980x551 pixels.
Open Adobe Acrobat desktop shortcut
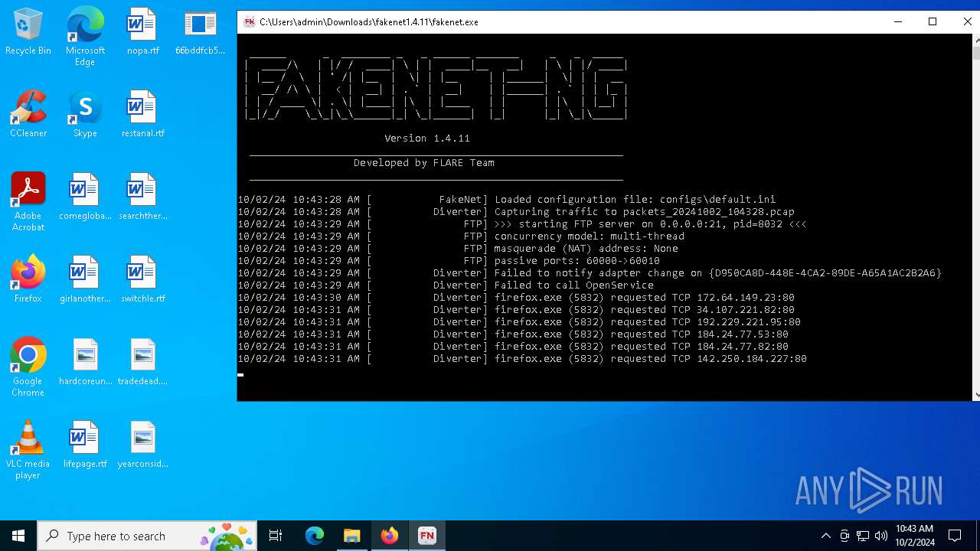[28, 202]
